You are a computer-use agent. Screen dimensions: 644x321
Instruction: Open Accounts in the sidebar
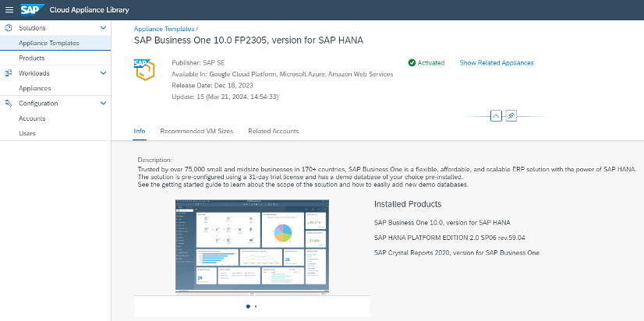[x=55, y=118]
